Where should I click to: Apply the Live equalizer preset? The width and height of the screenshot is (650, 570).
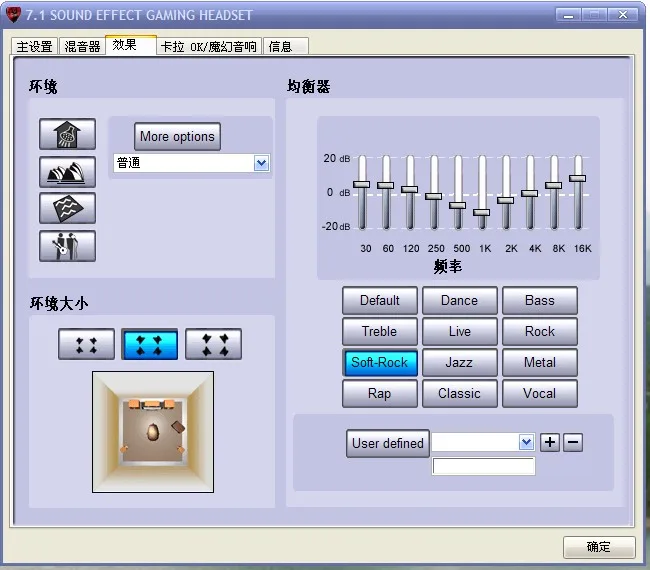tap(459, 331)
